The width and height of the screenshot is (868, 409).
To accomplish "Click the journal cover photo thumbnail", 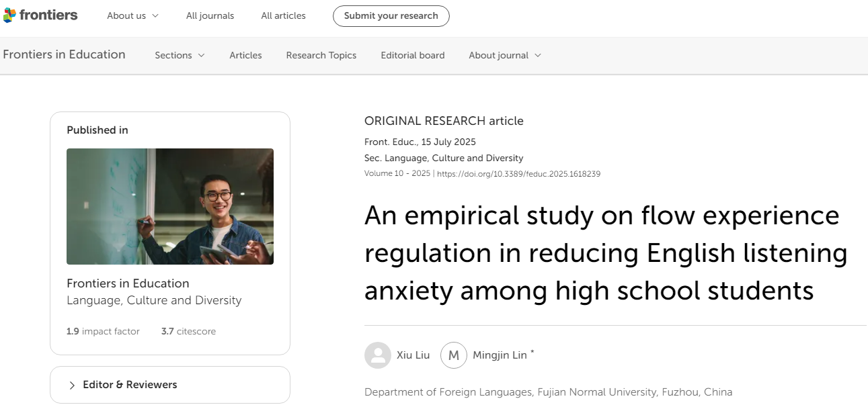I will click(x=169, y=206).
